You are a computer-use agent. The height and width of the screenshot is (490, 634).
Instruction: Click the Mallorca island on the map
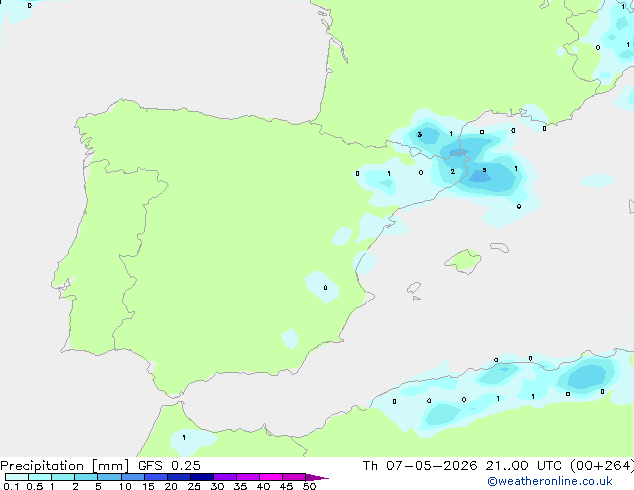[x=464, y=262]
